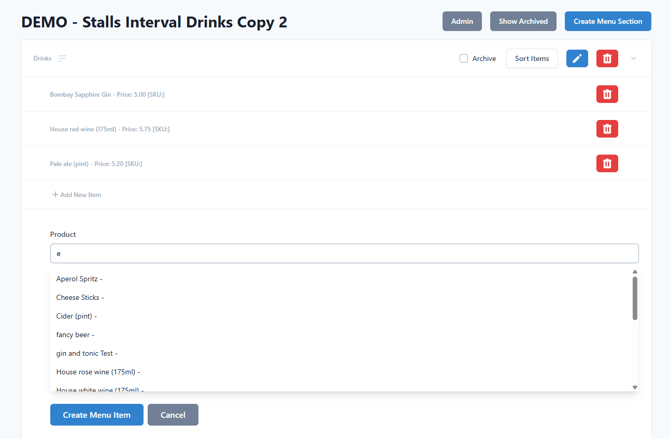Delete Bombay Sapphire Gin item
This screenshot has height=439, width=670.
607,94
